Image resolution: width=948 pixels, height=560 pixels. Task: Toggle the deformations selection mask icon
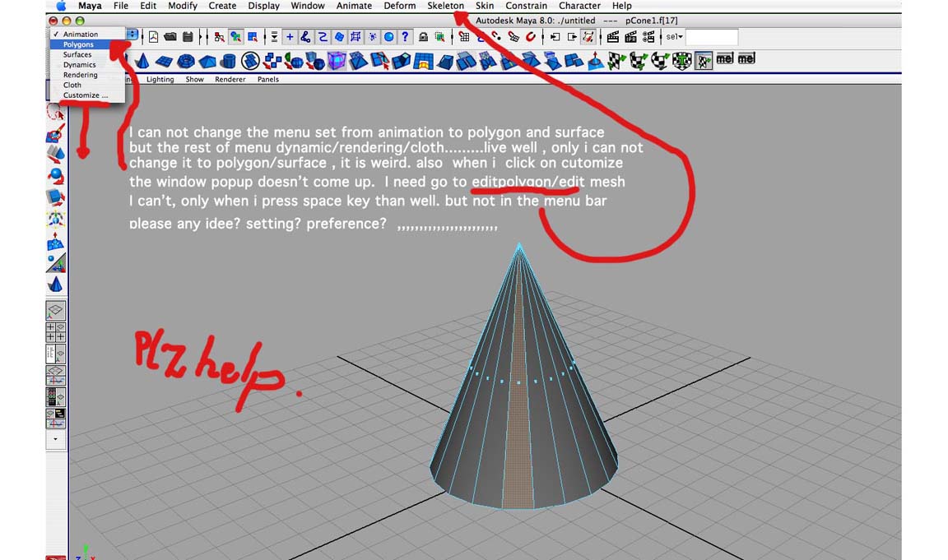tap(355, 37)
